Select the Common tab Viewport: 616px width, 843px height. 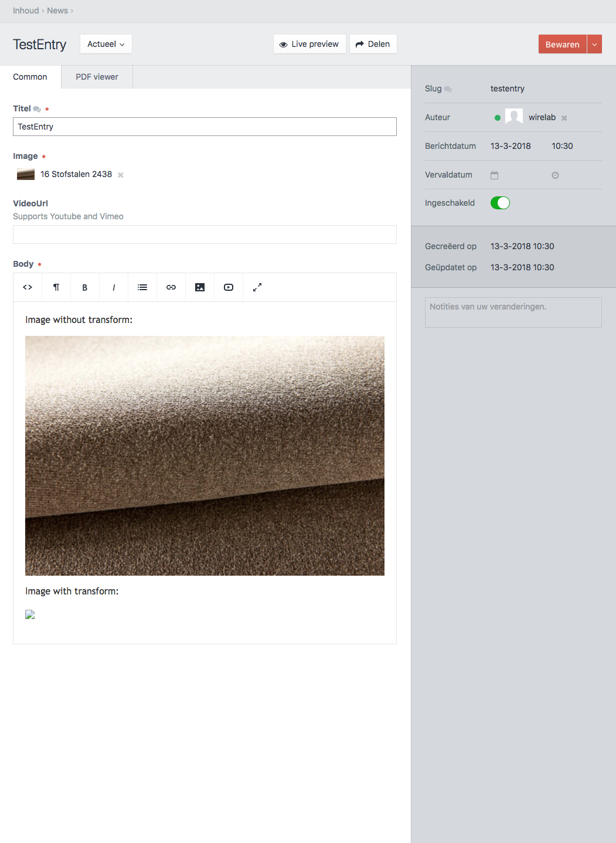pos(30,77)
